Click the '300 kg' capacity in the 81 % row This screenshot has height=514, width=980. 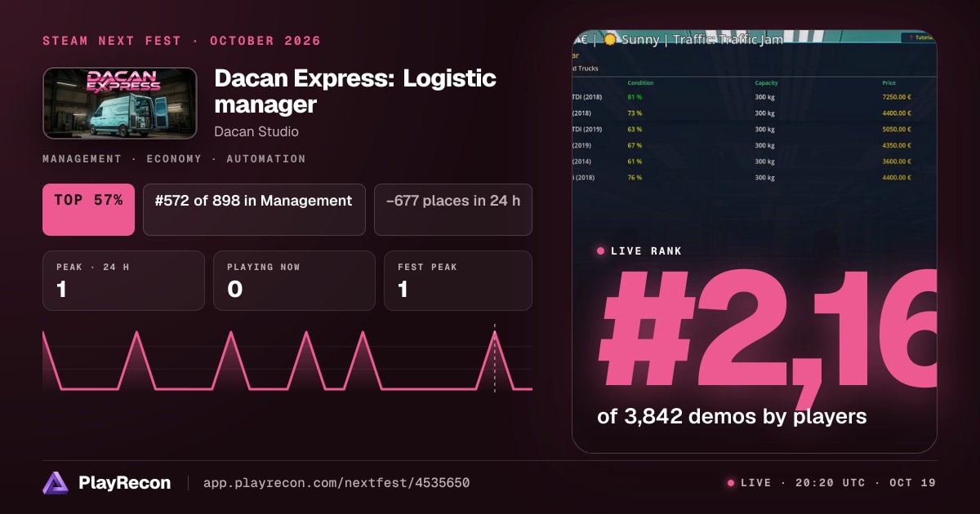[x=764, y=99]
